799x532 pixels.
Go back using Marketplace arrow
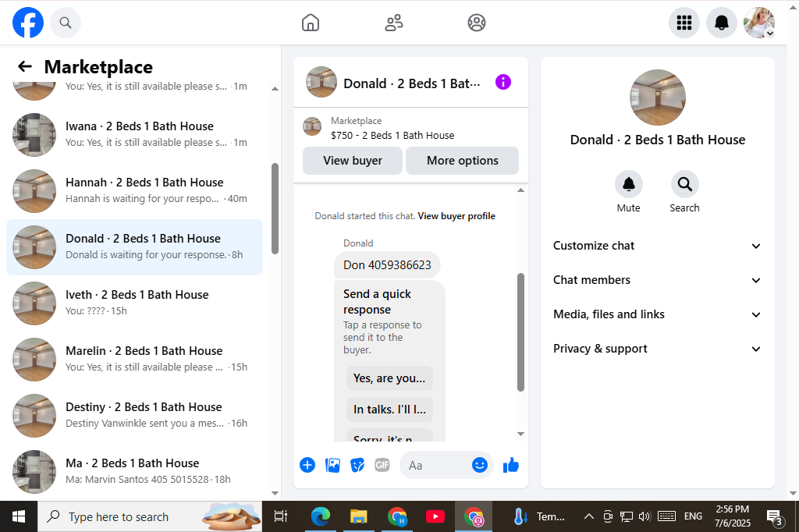[x=25, y=66]
